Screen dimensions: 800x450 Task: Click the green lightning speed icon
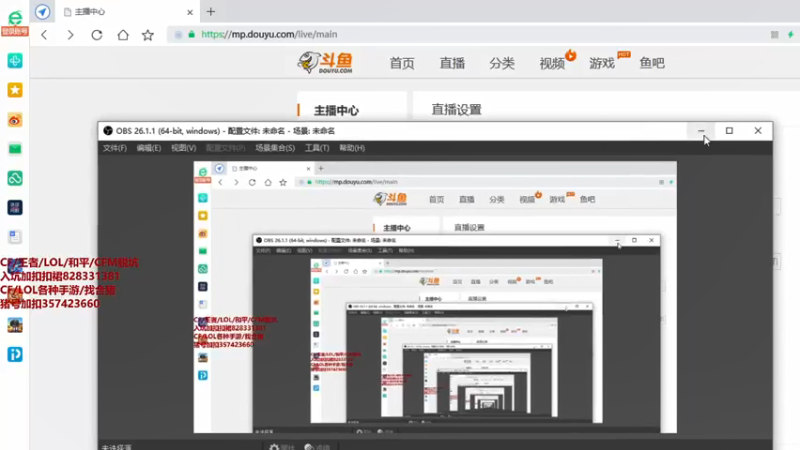[x=790, y=34]
